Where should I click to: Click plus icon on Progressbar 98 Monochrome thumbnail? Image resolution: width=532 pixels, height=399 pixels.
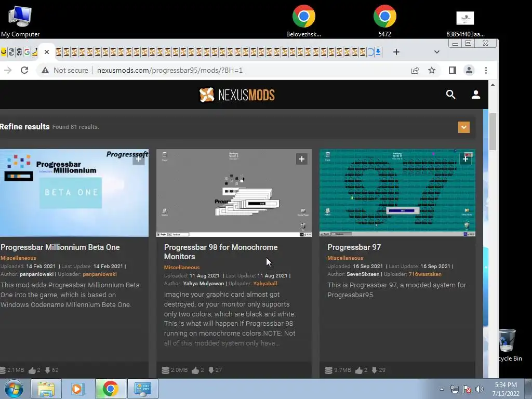pos(302,159)
